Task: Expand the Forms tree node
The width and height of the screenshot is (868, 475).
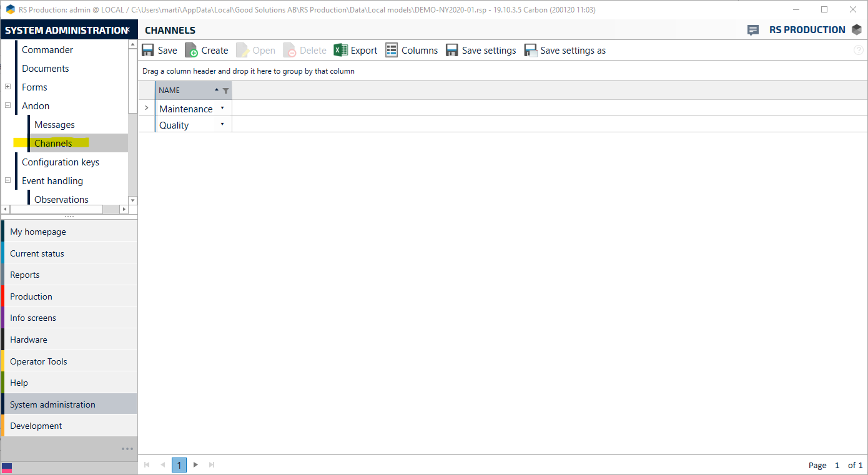Action: pyautogui.click(x=8, y=87)
